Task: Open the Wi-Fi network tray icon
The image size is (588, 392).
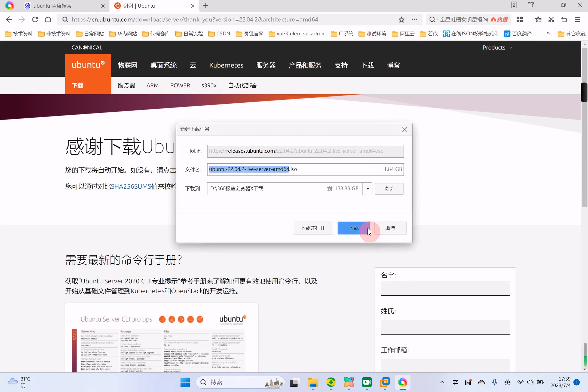Action: point(520,382)
